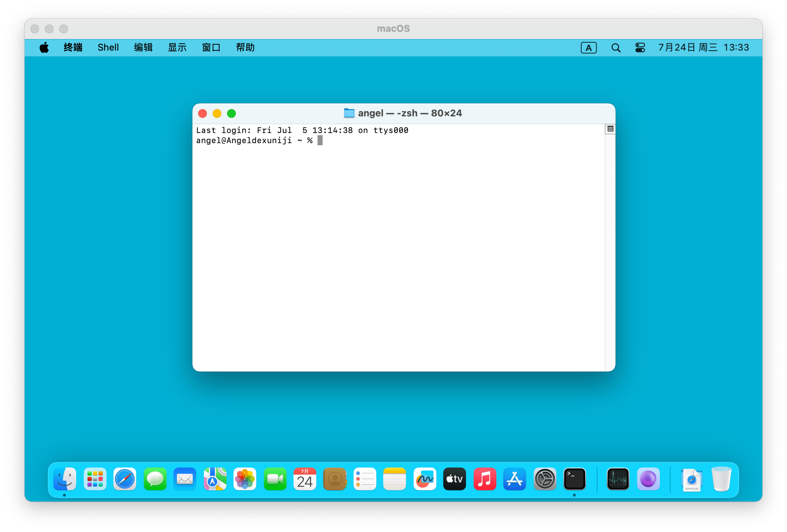Open Launchpad from the Dock
The height and width of the screenshot is (532, 787).
coord(95,479)
